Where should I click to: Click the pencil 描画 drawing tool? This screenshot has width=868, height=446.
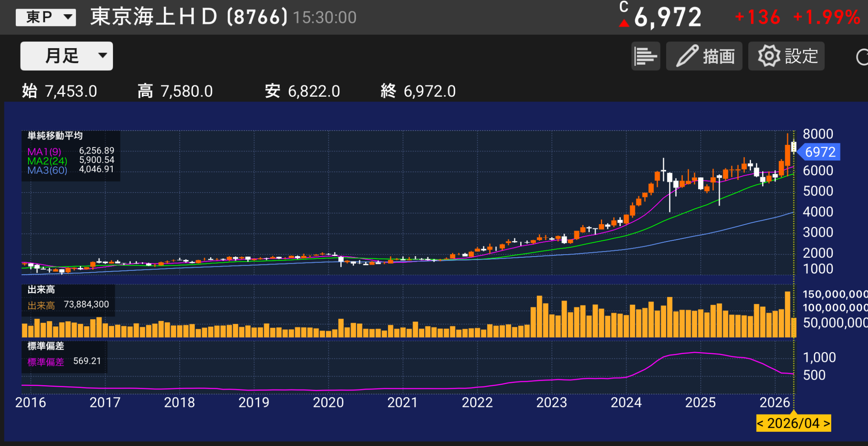click(704, 56)
